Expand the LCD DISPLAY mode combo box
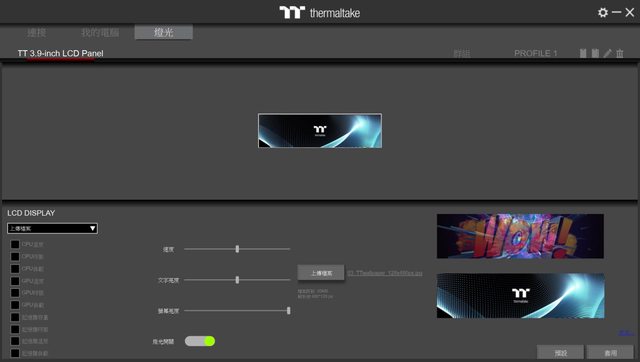 pyautogui.click(x=52, y=229)
